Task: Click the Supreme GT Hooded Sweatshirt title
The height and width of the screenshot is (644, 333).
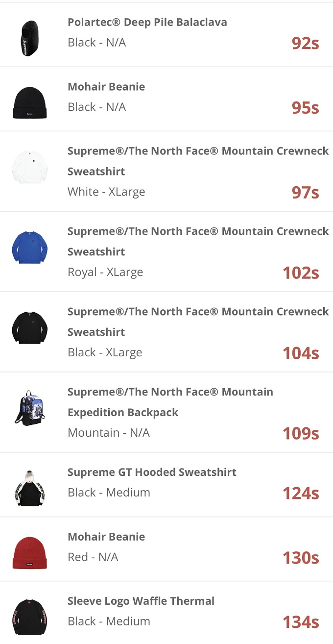Action: [152, 472]
